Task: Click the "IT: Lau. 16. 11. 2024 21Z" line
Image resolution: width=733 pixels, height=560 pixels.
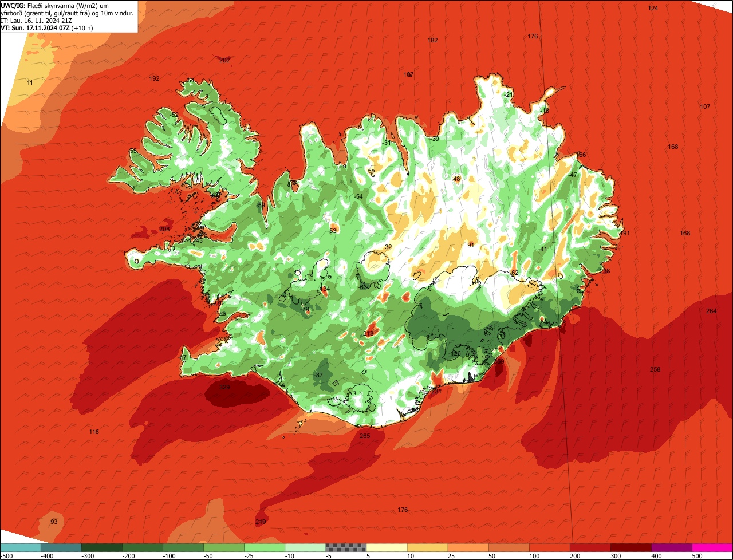Action: 37,20
